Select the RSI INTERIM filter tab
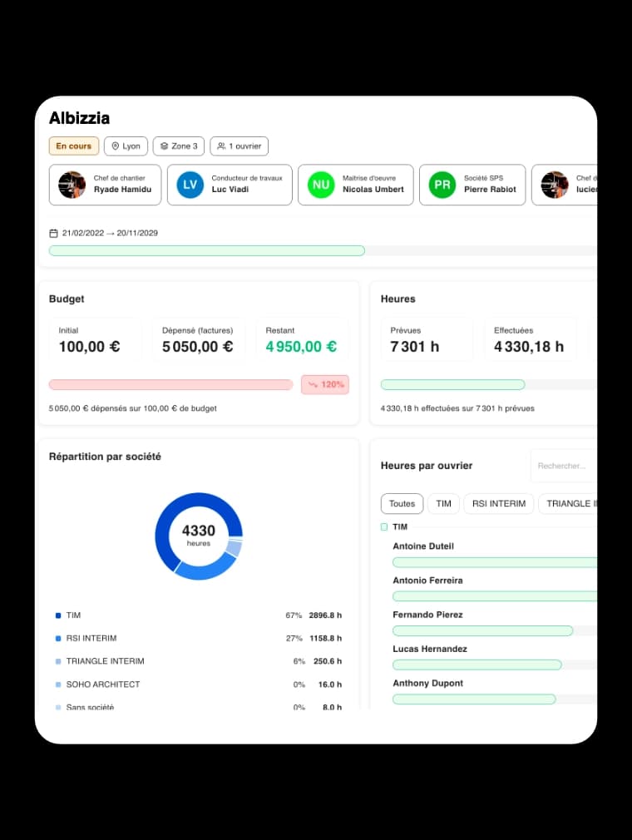Image resolution: width=632 pixels, height=840 pixels. click(499, 503)
